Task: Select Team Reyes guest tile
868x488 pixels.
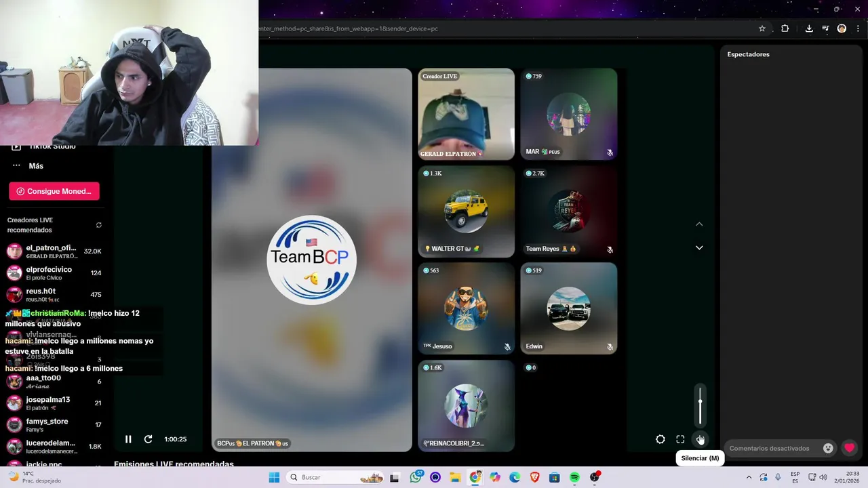Action: 569,211
